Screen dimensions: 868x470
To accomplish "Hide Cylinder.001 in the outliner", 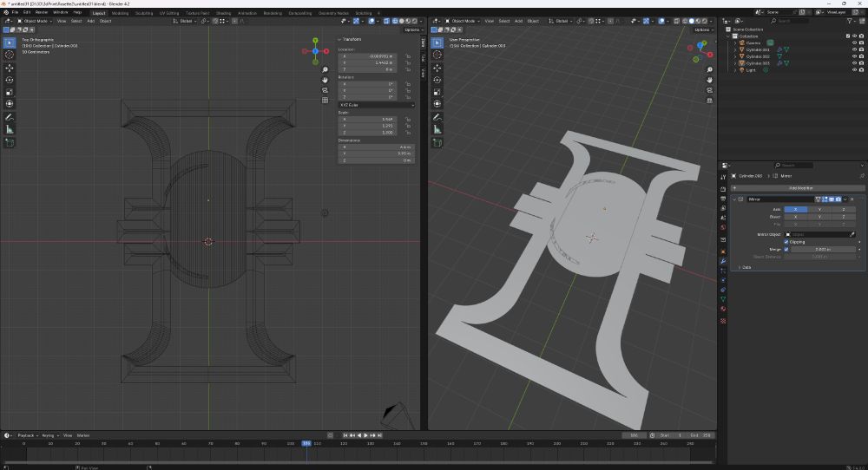I will pyautogui.click(x=854, y=49).
